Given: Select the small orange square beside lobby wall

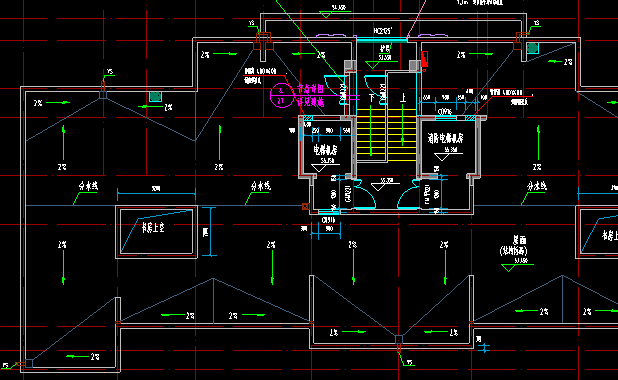Looking at the screenshot, I should coord(305,206).
